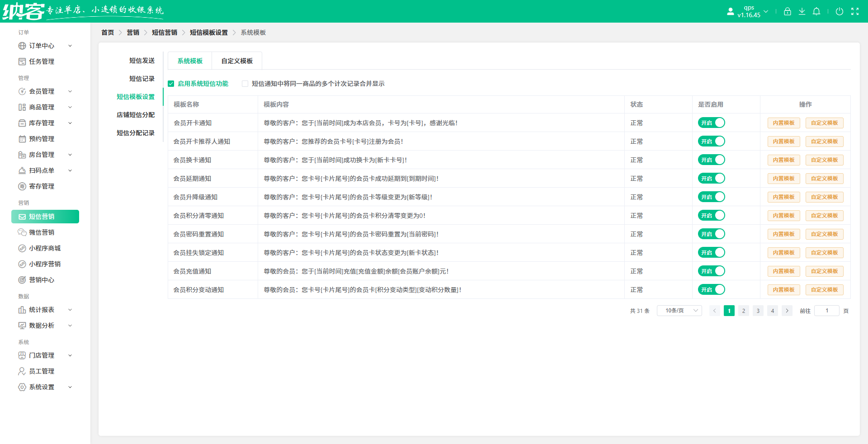Toggle fullscreen mode icon
868x444 pixels.
coord(855,11)
